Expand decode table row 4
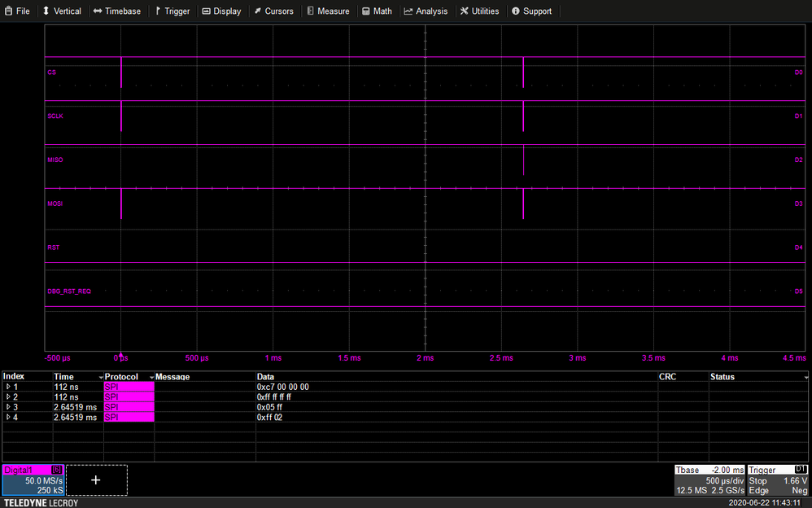Viewport: 812px width, 508px height. point(8,418)
